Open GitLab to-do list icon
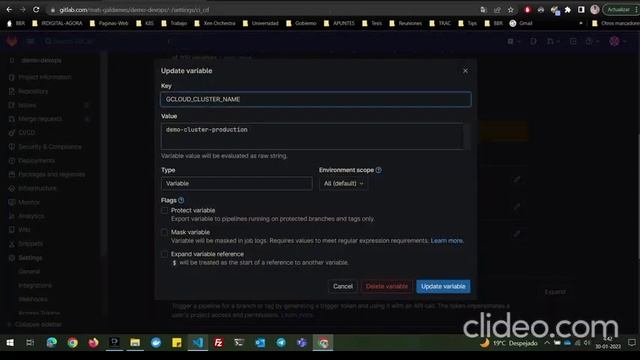 point(573,41)
